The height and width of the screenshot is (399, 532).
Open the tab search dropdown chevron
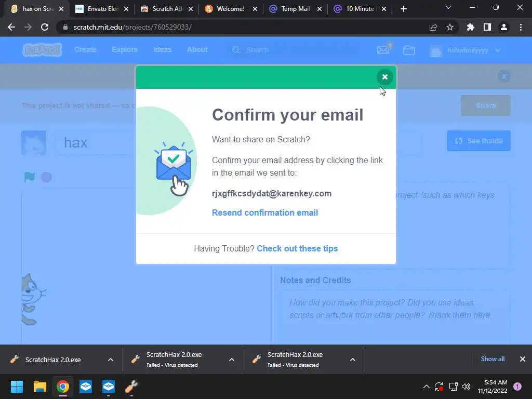point(448,7)
